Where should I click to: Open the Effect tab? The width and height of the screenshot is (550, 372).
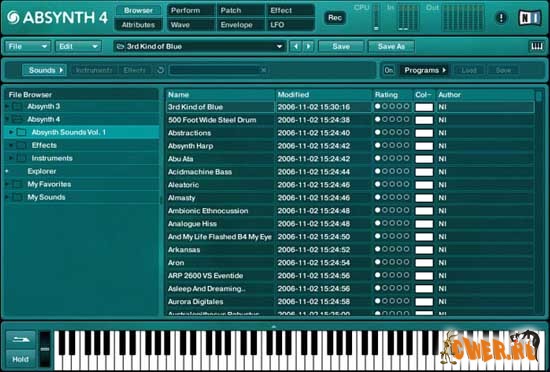click(x=290, y=11)
